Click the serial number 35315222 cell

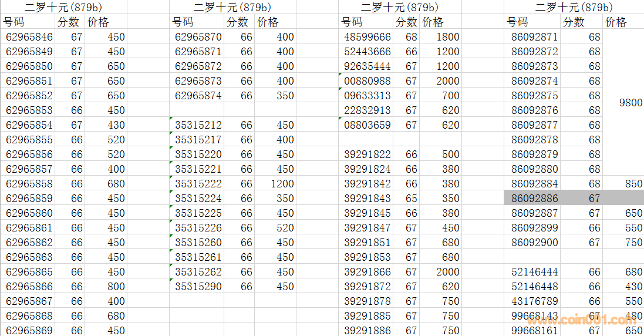[198, 184]
